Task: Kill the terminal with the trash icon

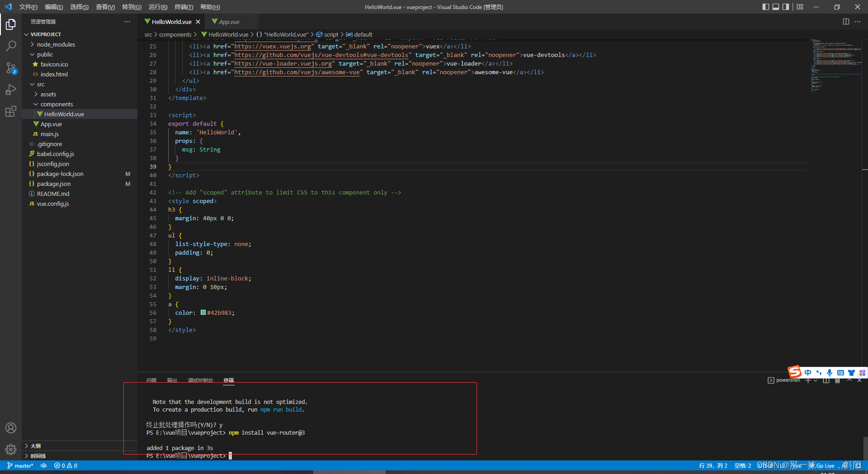Action: point(838,380)
